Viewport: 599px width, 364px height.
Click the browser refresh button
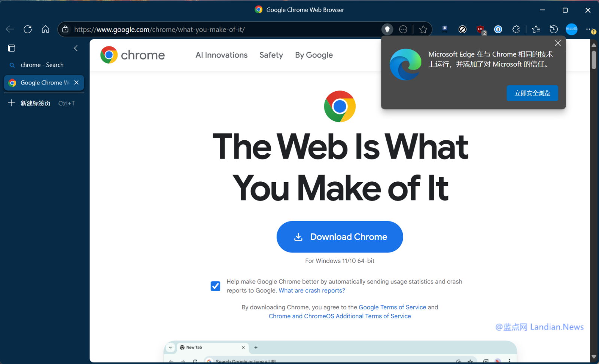click(x=28, y=29)
